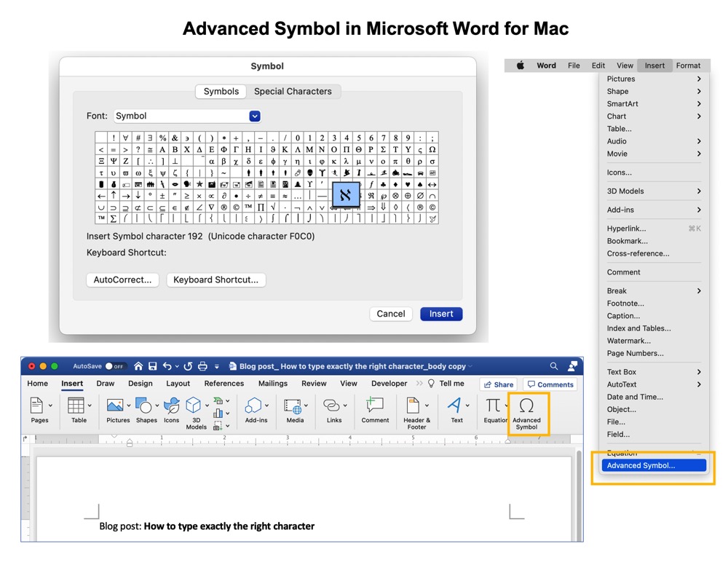
Task: Open the References ribbon tab
Action: point(223,384)
